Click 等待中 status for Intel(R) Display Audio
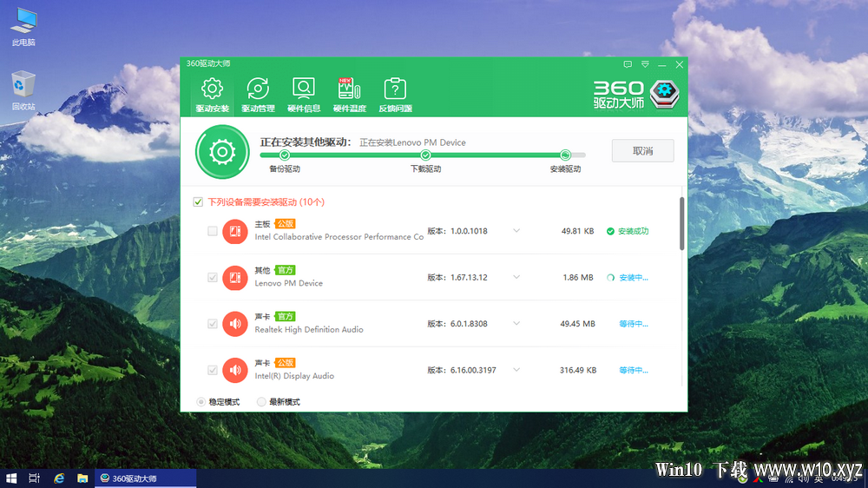 (634, 370)
